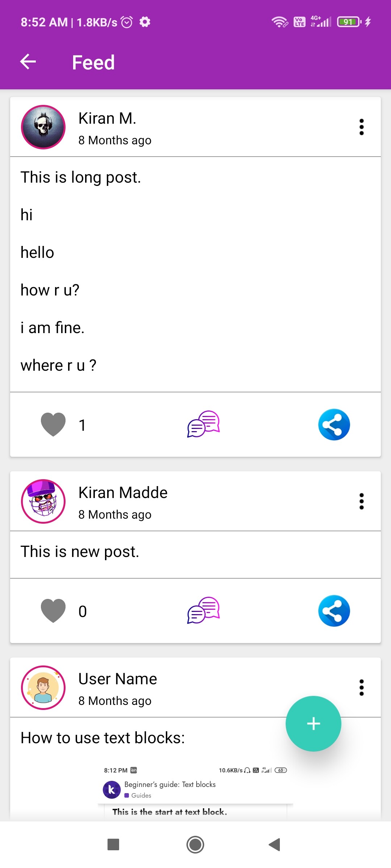Tap the back arrow in Feed header
391x868 pixels.
pos(28,62)
